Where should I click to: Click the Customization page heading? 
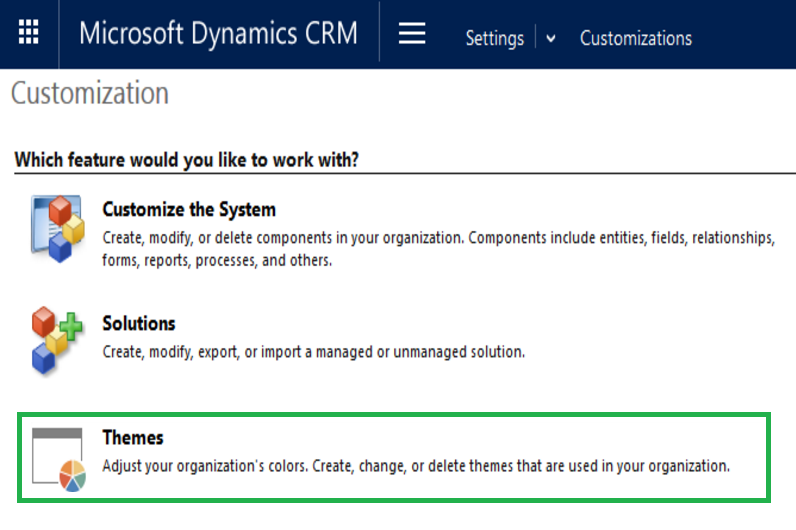90,93
